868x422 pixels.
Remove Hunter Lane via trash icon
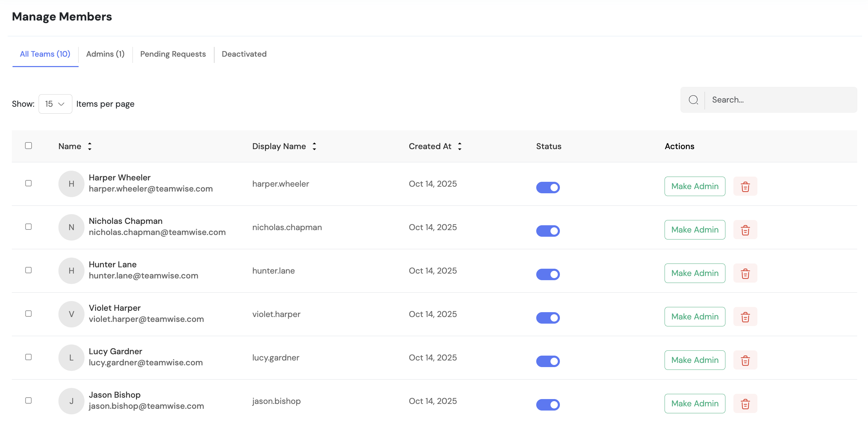pos(745,274)
